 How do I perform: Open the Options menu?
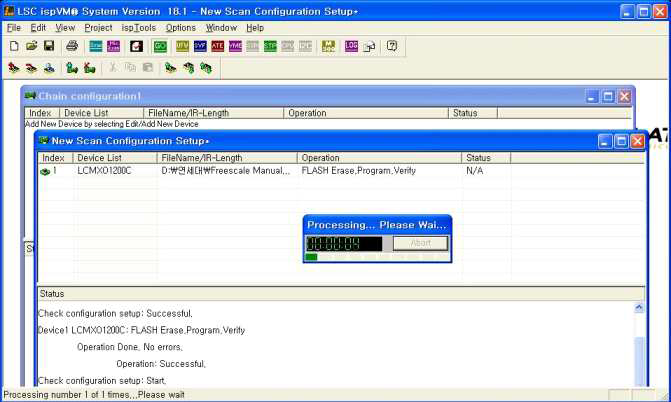coord(181,28)
